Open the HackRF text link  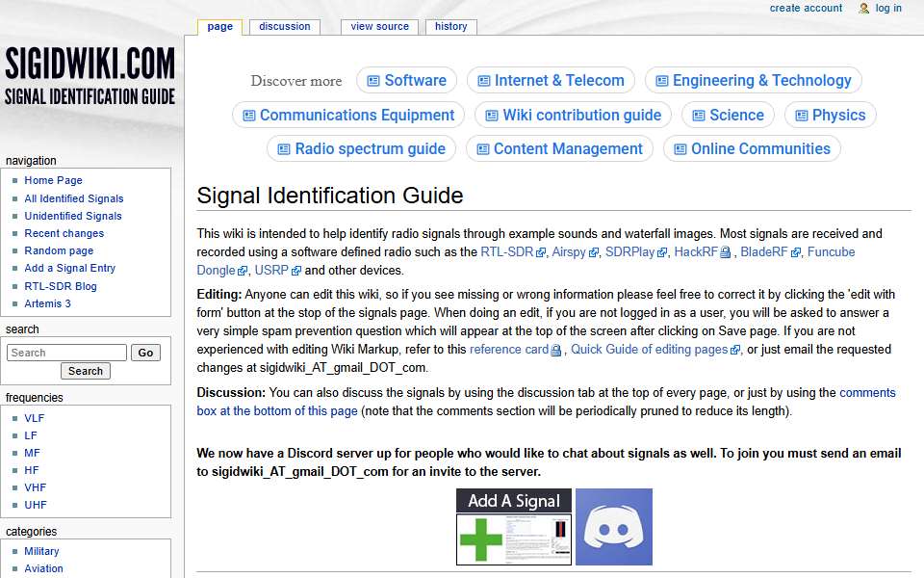[696, 251]
